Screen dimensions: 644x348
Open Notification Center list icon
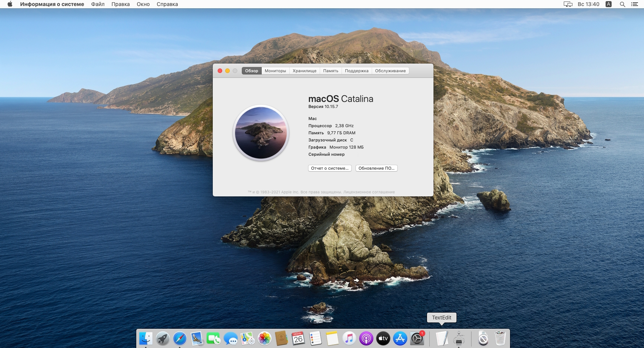coord(635,4)
